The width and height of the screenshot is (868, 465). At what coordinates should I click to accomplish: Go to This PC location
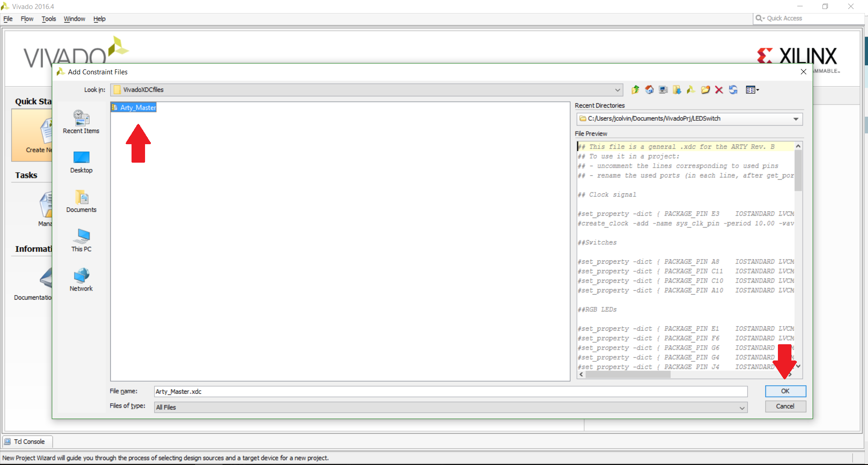(81, 240)
